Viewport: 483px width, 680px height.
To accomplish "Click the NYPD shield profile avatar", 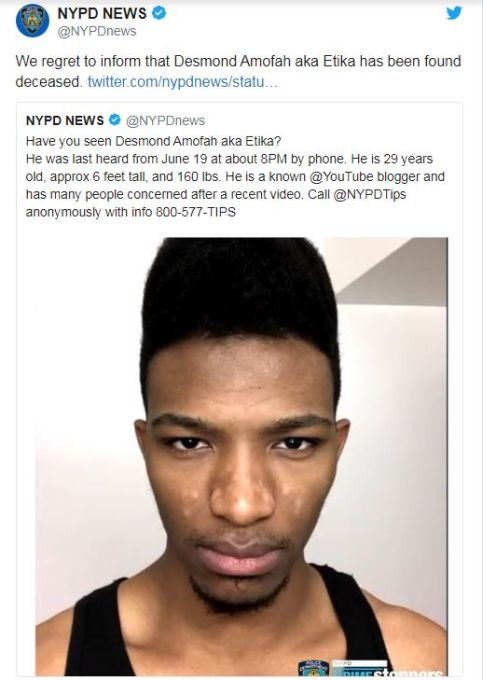I will pyautogui.click(x=32, y=21).
